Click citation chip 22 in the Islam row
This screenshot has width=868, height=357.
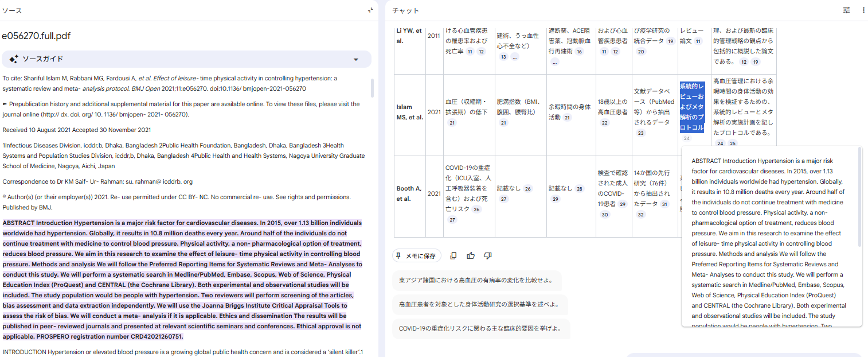point(604,123)
